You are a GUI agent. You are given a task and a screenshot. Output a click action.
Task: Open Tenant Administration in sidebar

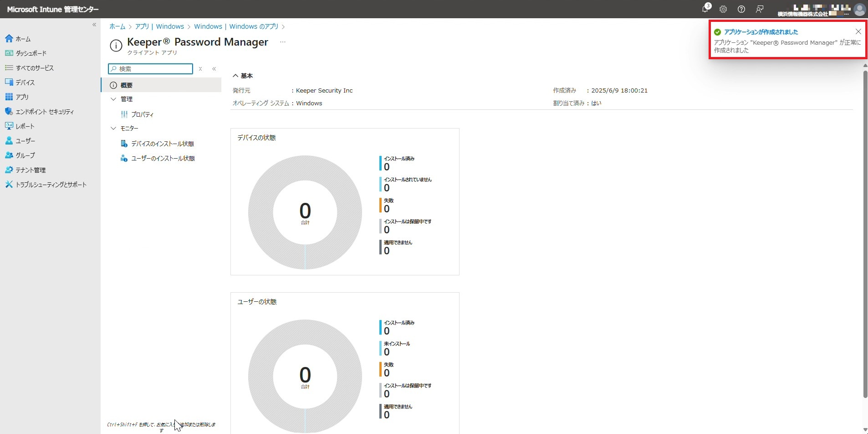tap(31, 170)
